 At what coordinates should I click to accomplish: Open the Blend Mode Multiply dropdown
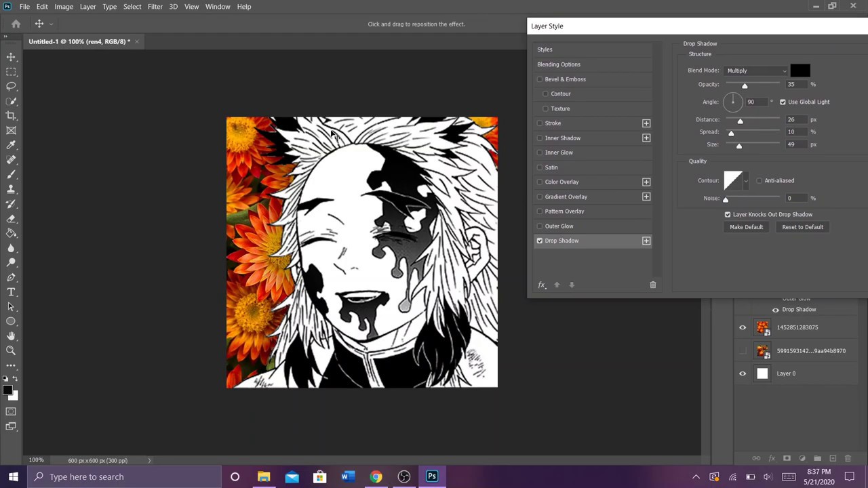[x=757, y=70]
